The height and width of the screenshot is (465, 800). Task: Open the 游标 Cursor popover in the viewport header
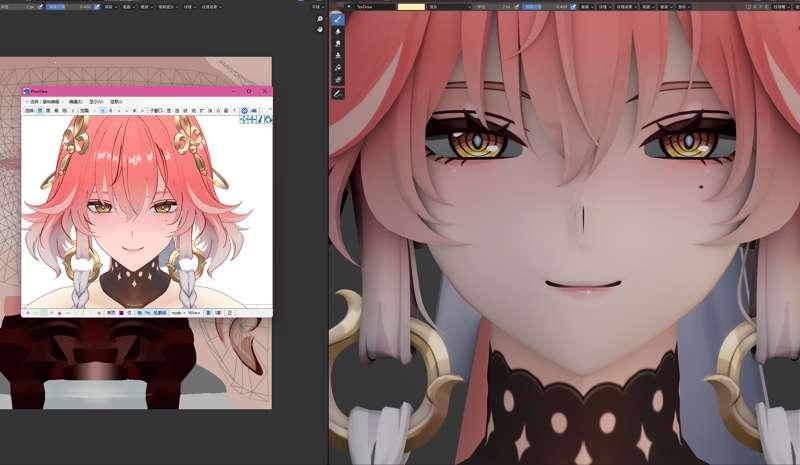[x=683, y=7]
